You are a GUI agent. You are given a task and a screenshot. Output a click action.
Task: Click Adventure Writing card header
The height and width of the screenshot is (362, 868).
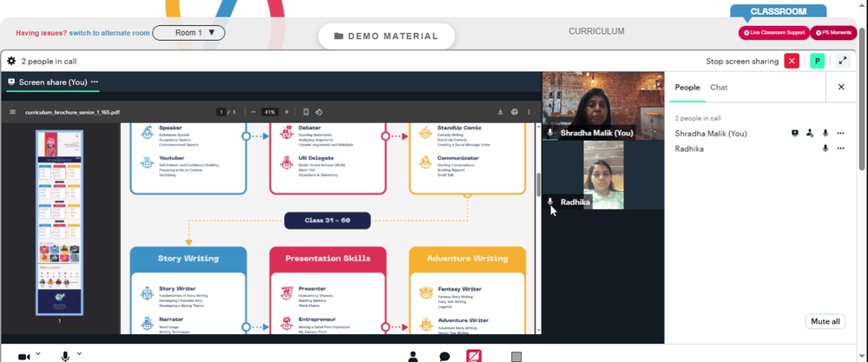[x=467, y=259]
